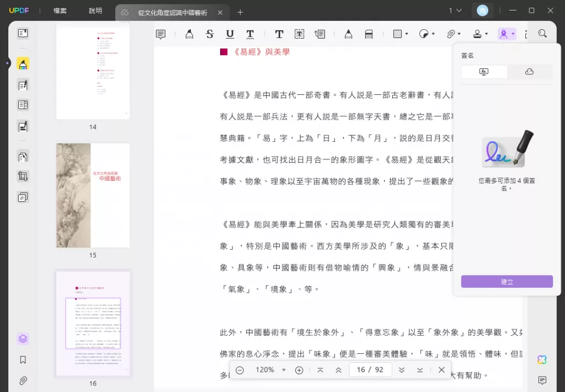Select the sticky note comment tool

tap(161, 34)
